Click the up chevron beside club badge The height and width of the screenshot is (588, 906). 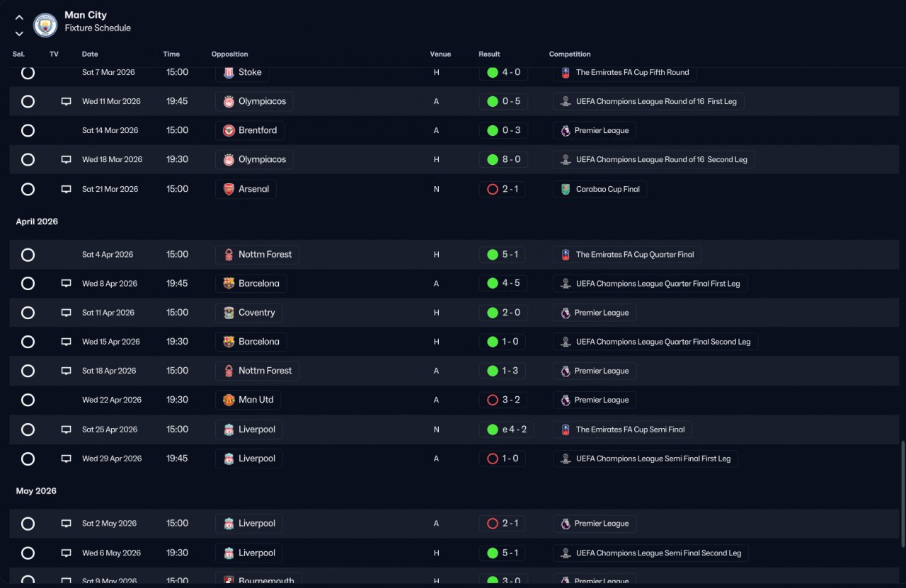pos(19,18)
